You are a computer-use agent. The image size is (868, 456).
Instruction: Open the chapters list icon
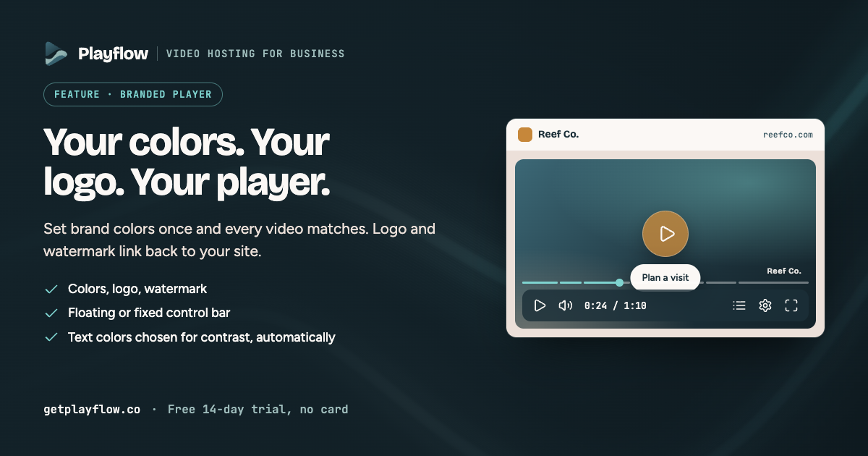pyautogui.click(x=739, y=305)
